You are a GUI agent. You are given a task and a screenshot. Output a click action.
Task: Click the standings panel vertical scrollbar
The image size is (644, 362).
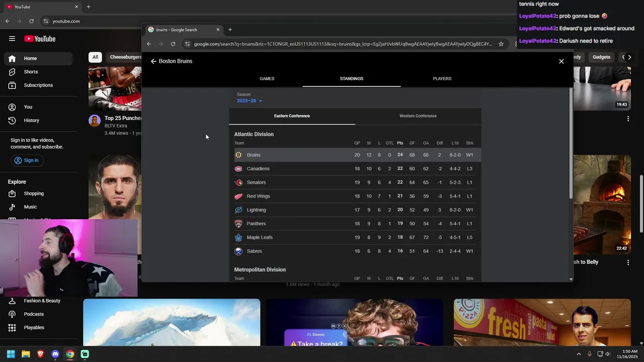coord(571,143)
